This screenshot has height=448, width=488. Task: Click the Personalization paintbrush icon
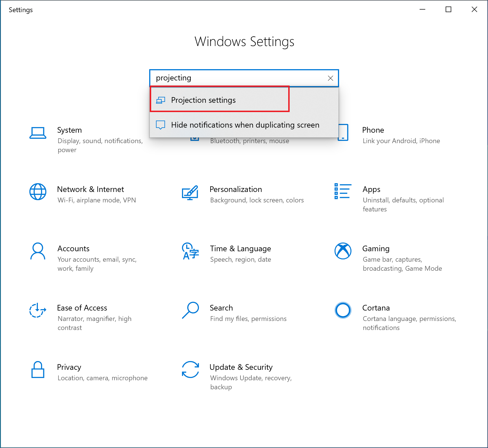190,193
